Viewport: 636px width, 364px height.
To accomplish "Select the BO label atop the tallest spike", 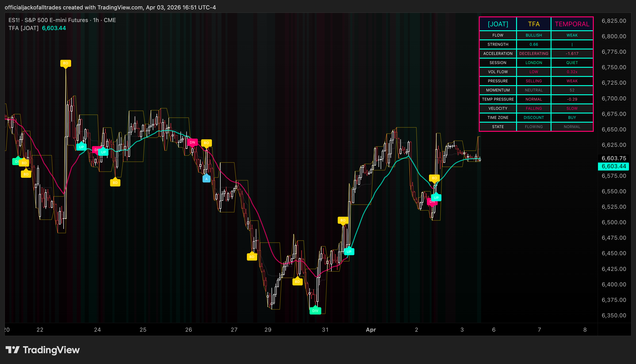I will coord(65,63).
